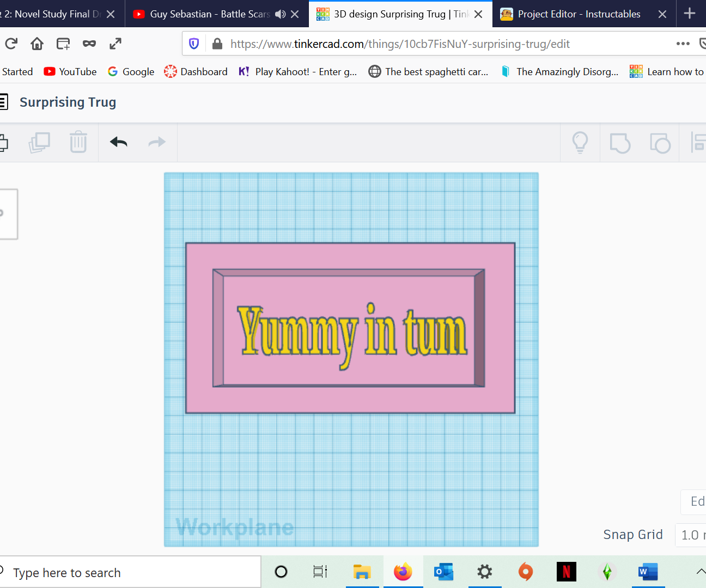The height and width of the screenshot is (588, 706).
Task: Open the Tinkercad designs list icon
Action: [x=3, y=102]
